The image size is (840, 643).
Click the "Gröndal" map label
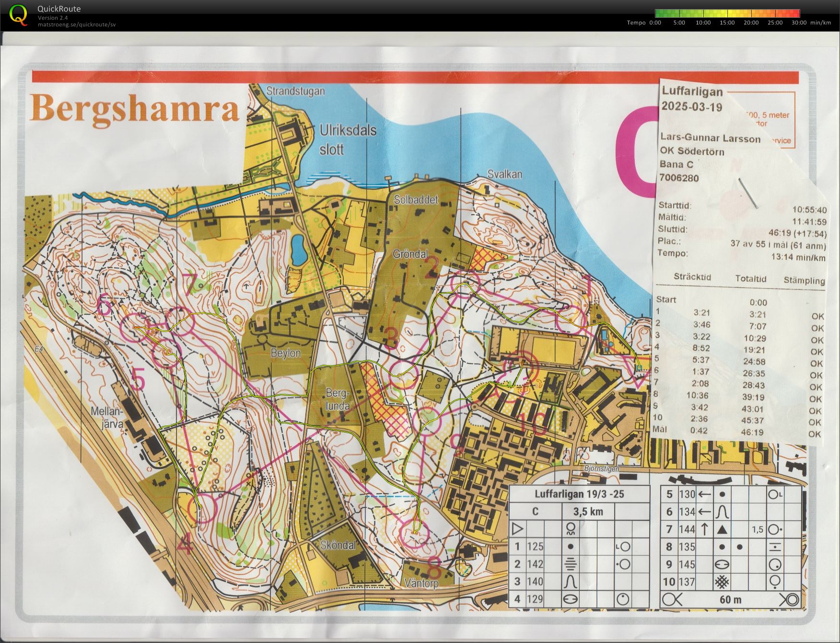410,254
